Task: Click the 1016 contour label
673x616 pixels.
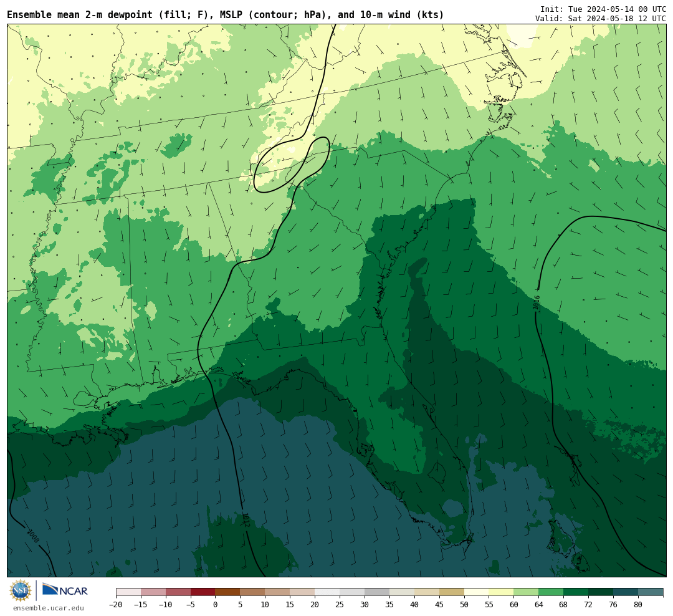Action: [x=536, y=303]
